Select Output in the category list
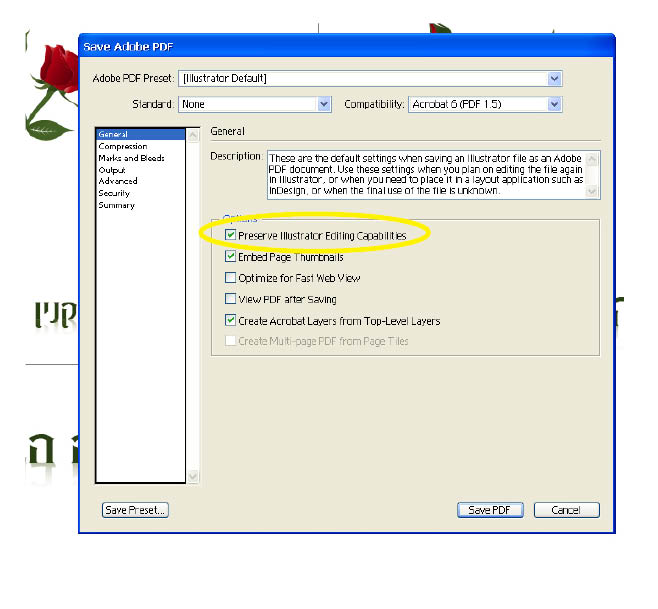Screen dimensions: 658x609 tap(112, 170)
